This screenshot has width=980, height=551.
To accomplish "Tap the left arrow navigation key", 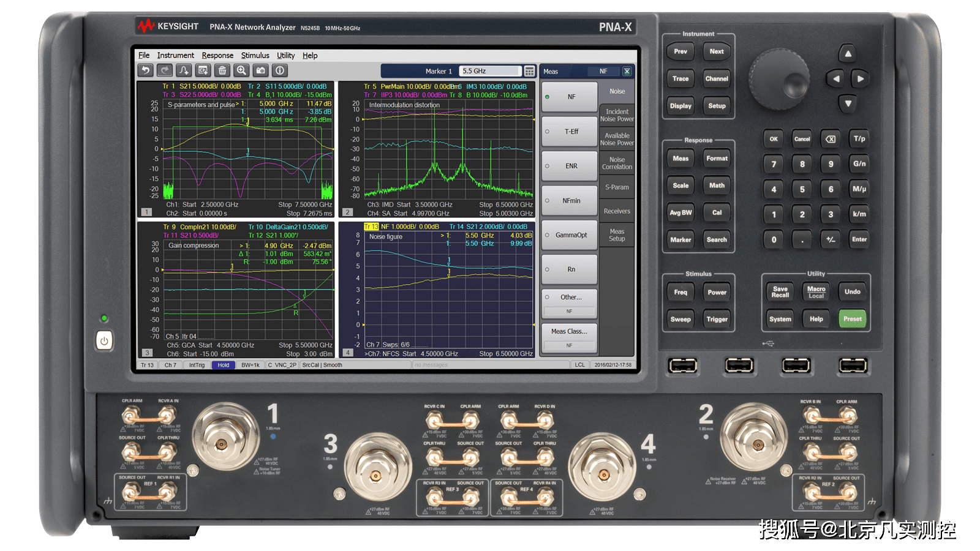I will [835, 78].
